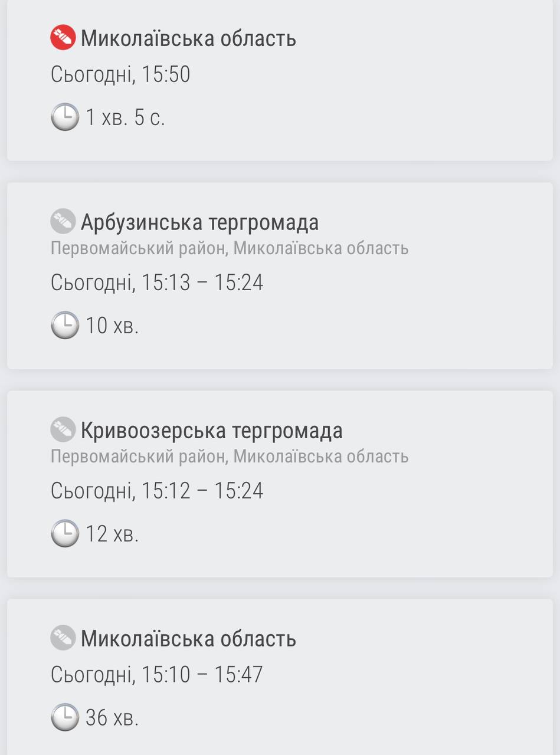Open the active Миколаївська область alert title
The width and height of the screenshot is (560, 755).
188,38
